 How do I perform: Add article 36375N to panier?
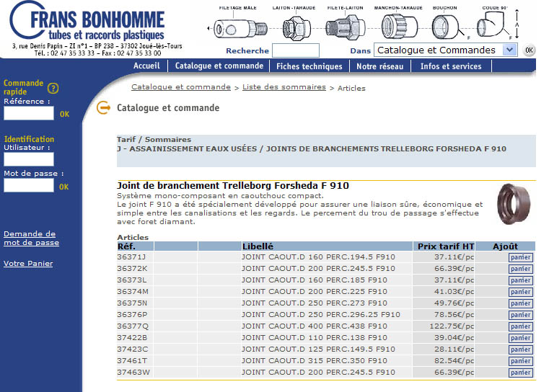[521, 303]
